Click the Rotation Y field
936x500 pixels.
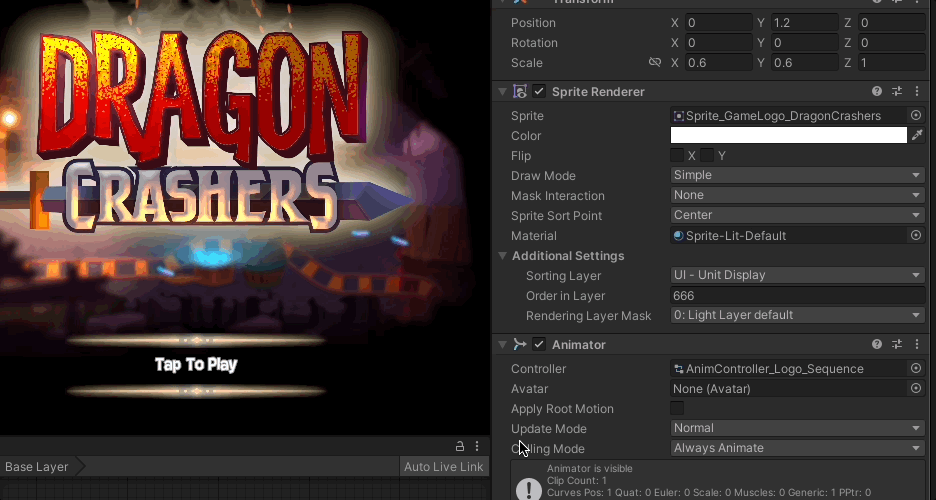pyautogui.click(x=804, y=42)
